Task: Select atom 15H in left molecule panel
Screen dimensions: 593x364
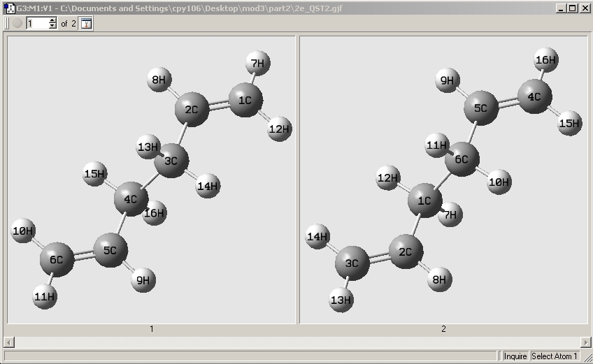Action: coord(94,173)
